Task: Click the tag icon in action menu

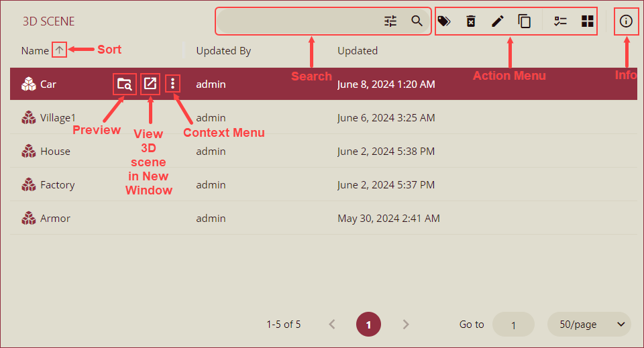Action: click(443, 21)
